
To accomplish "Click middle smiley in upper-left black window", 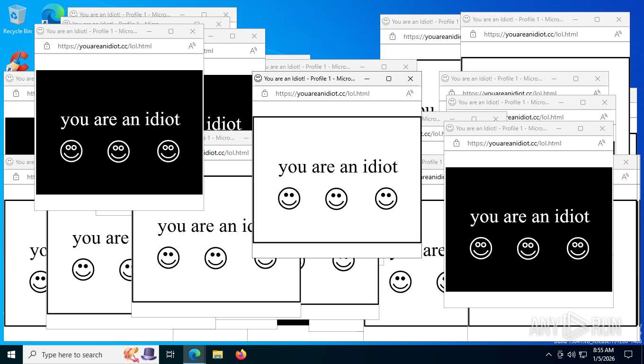I will click(x=119, y=151).
